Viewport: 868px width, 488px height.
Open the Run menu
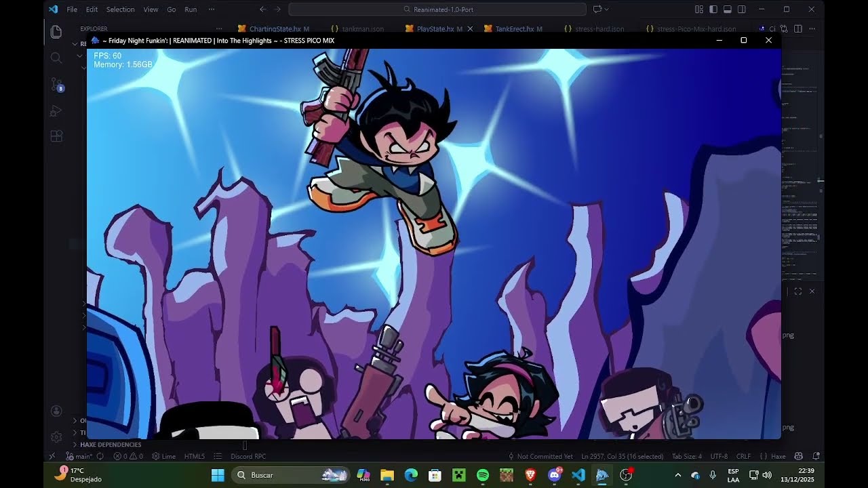pyautogui.click(x=191, y=9)
